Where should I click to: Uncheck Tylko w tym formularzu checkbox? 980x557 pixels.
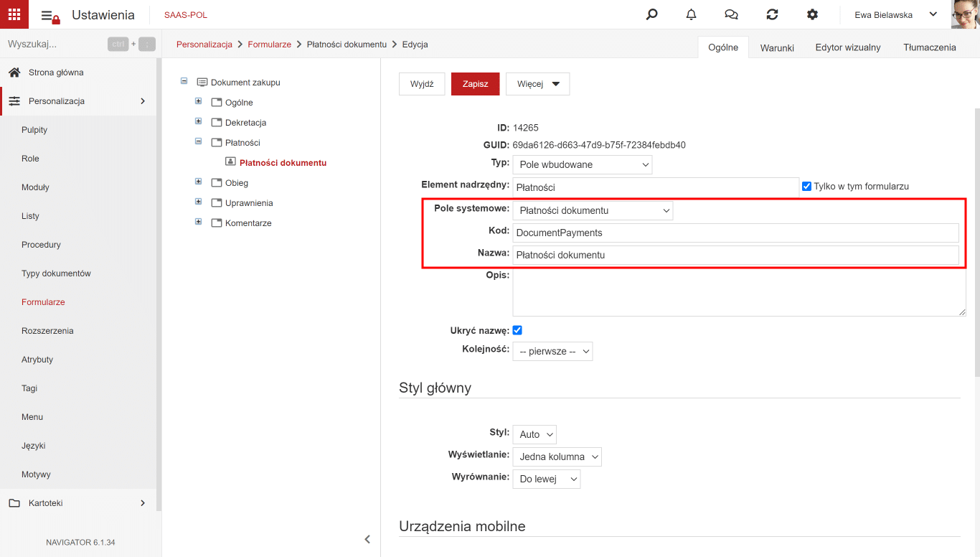coord(806,186)
